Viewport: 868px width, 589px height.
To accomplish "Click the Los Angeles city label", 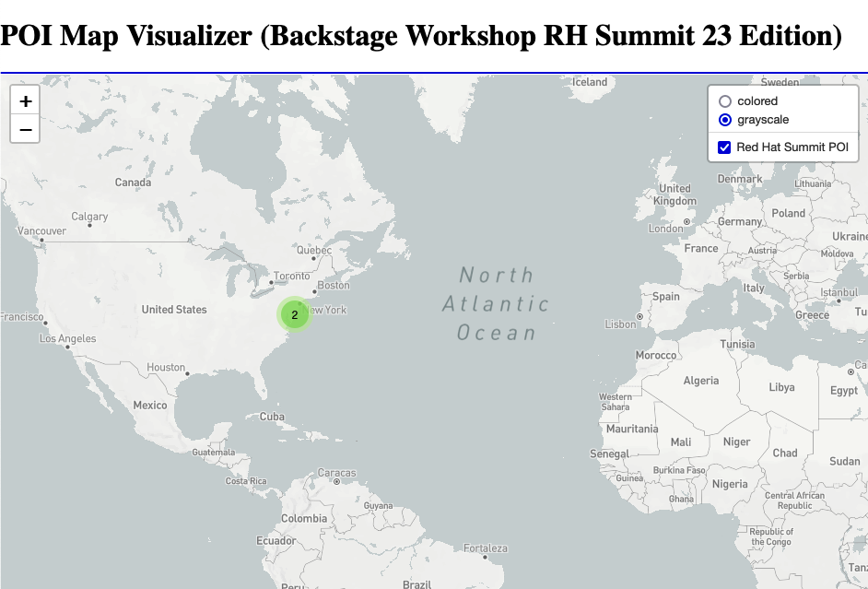I will coord(68,339).
